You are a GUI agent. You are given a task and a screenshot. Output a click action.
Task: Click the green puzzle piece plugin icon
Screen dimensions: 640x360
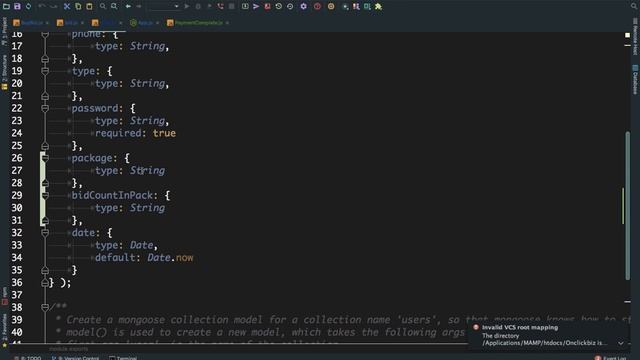click(378, 6)
